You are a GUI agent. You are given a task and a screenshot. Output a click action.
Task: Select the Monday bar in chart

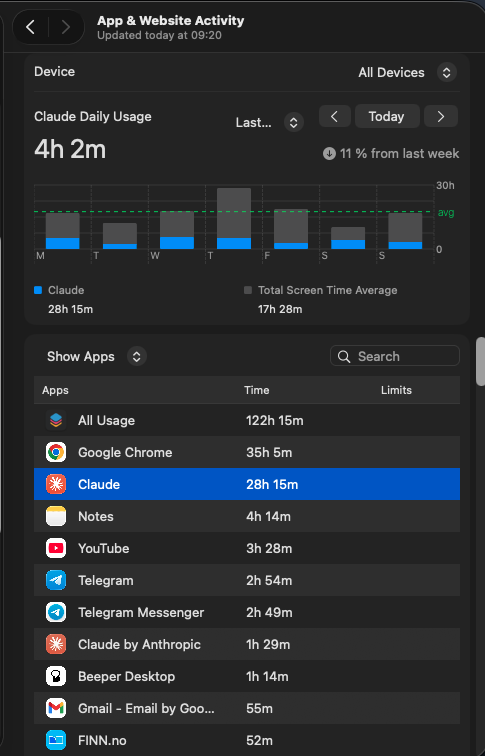click(63, 231)
